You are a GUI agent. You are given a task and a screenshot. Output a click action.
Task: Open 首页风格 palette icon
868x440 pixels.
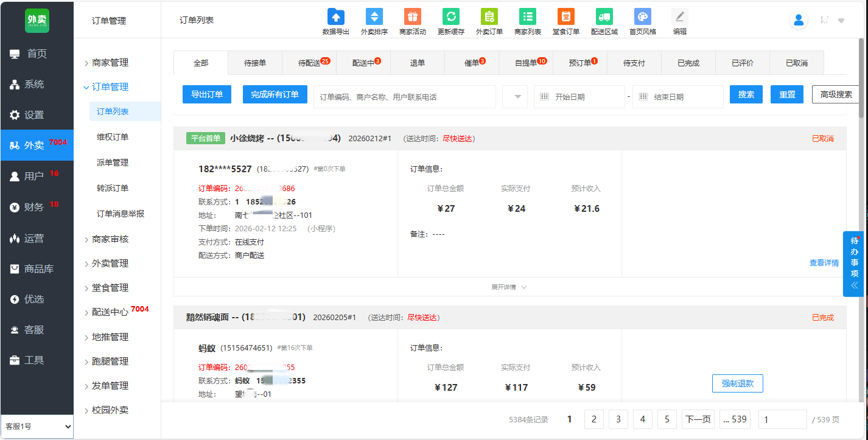[643, 17]
